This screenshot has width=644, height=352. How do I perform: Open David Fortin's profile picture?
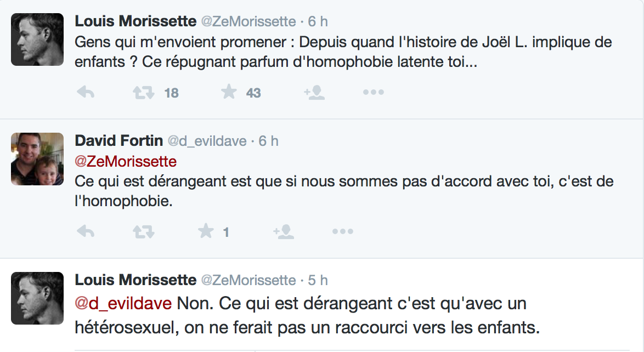click(37, 159)
